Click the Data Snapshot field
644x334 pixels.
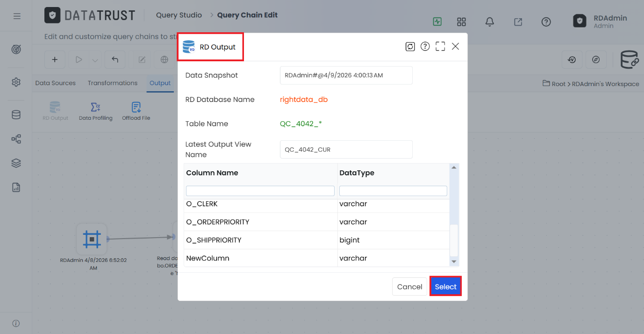click(x=346, y=75)
